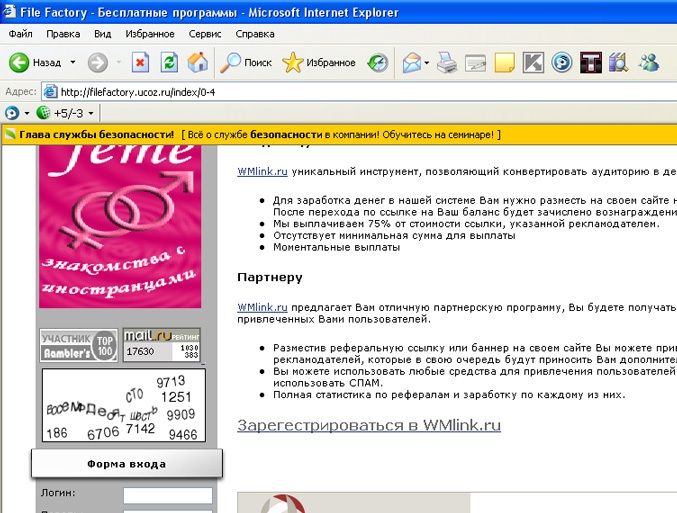The height and width of the screenshot is (513, 677).
Task: Expand the +5/-3 rating dropdown arrow
Action: tap(91, 113)
